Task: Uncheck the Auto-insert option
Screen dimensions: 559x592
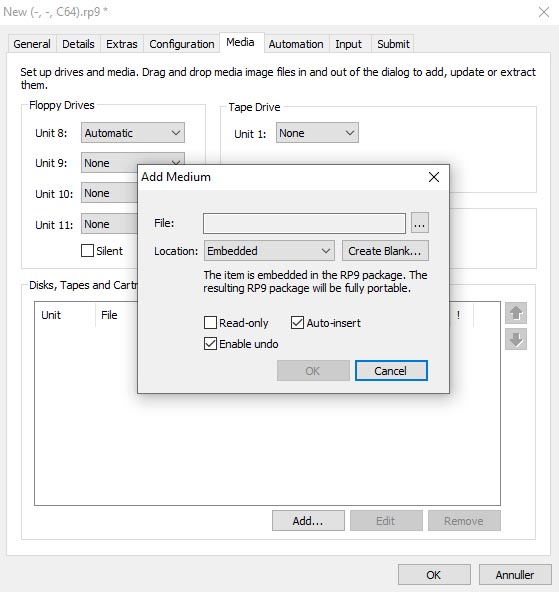Action: click(297, 323)
